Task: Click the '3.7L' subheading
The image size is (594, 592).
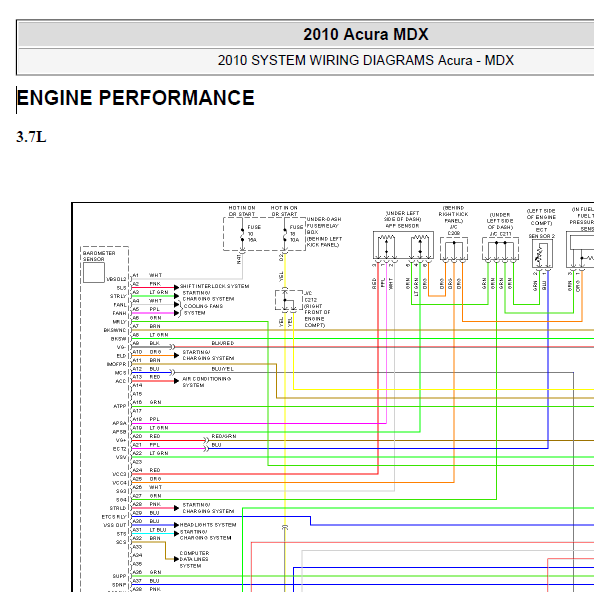Action: click(x=31, y=137)
